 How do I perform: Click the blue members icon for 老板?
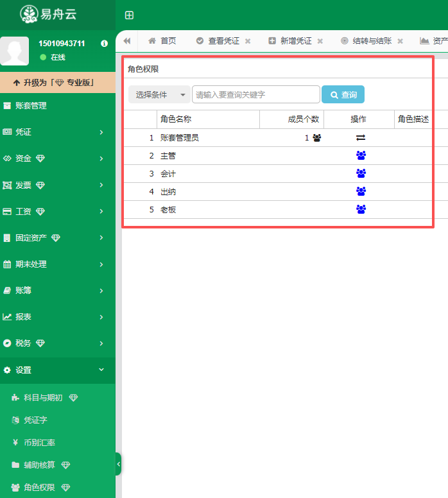(360, 209)
